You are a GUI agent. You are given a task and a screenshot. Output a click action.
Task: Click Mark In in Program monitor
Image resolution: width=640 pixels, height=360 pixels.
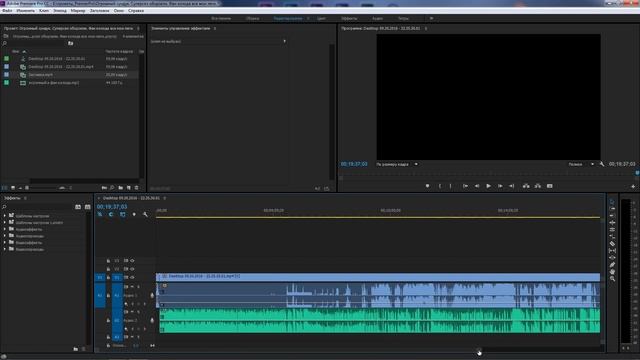440,186
